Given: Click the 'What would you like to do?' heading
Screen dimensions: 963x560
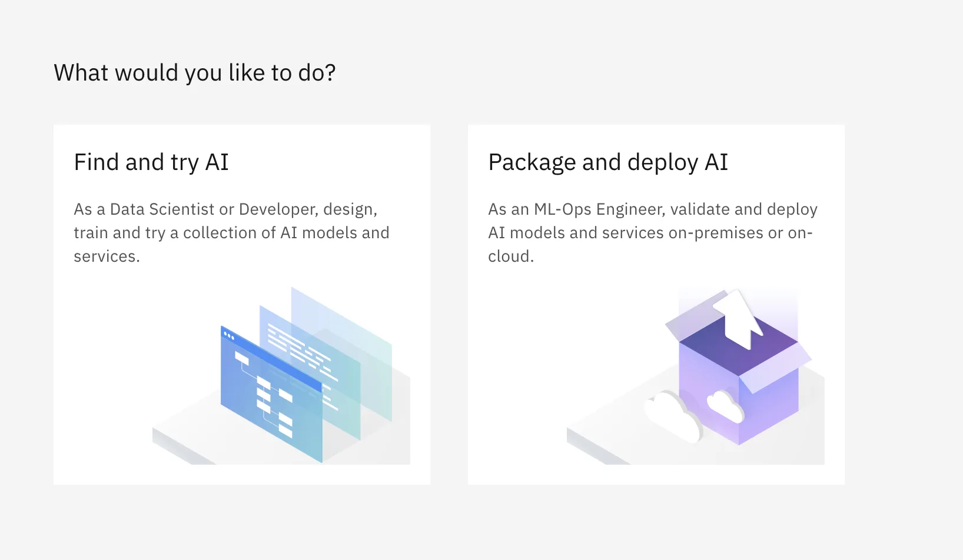Looking at the screenshot, I should [195, 73].
